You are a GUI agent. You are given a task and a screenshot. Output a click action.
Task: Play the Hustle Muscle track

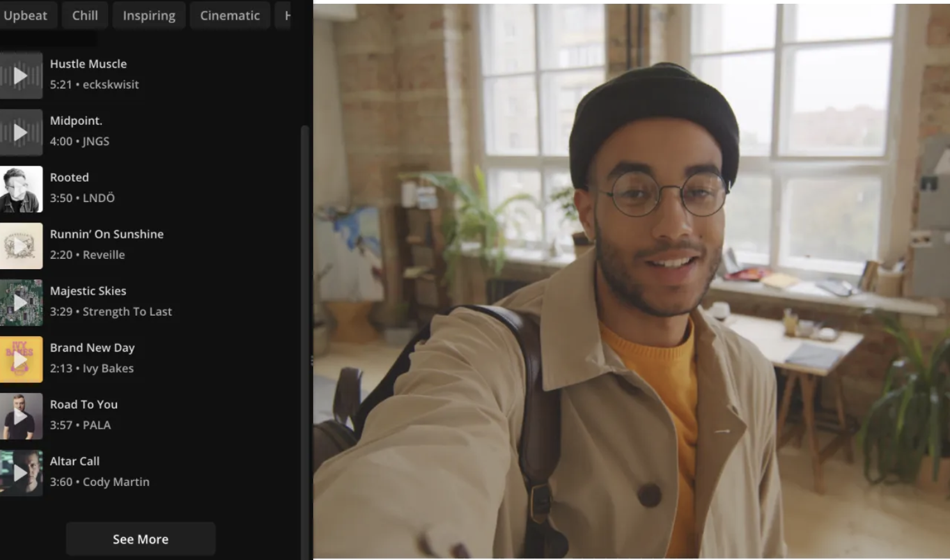tap(21, 75)
